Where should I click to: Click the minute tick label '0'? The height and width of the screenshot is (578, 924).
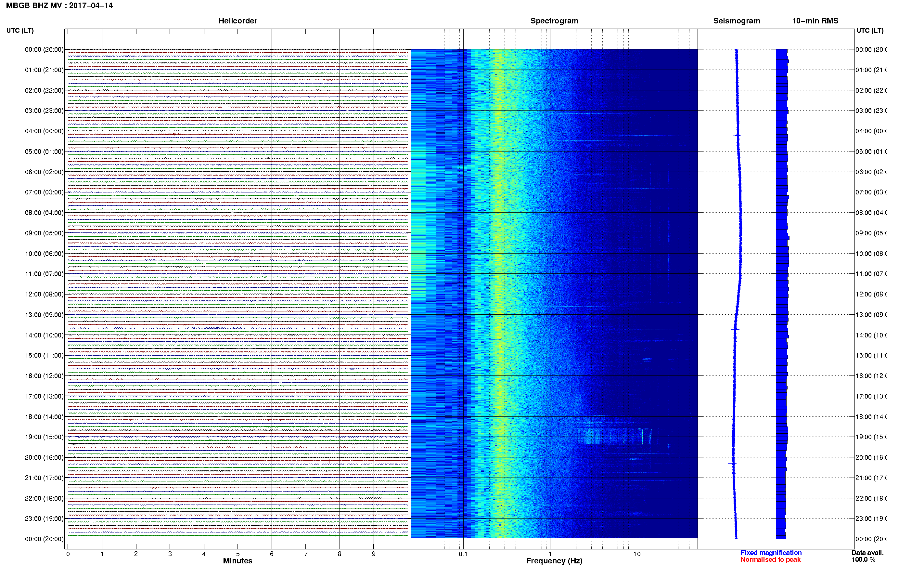[x=68, y=554]
